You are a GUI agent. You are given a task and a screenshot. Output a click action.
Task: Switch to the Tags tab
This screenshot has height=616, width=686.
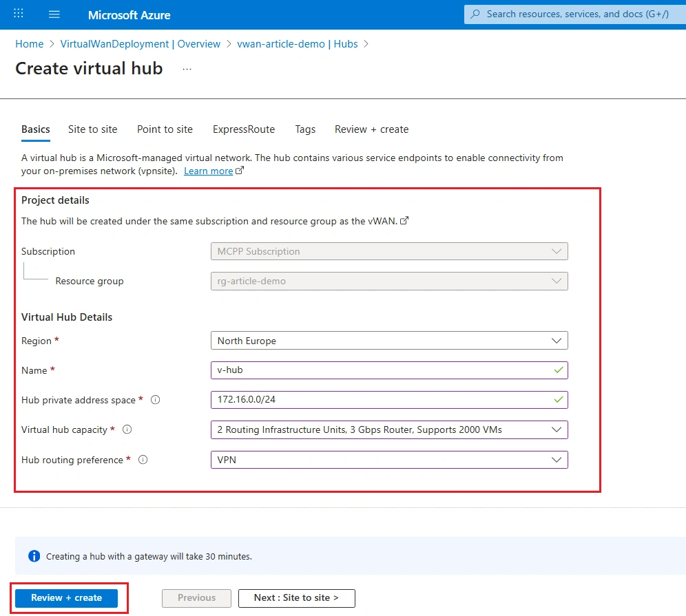tap(305, 129)
